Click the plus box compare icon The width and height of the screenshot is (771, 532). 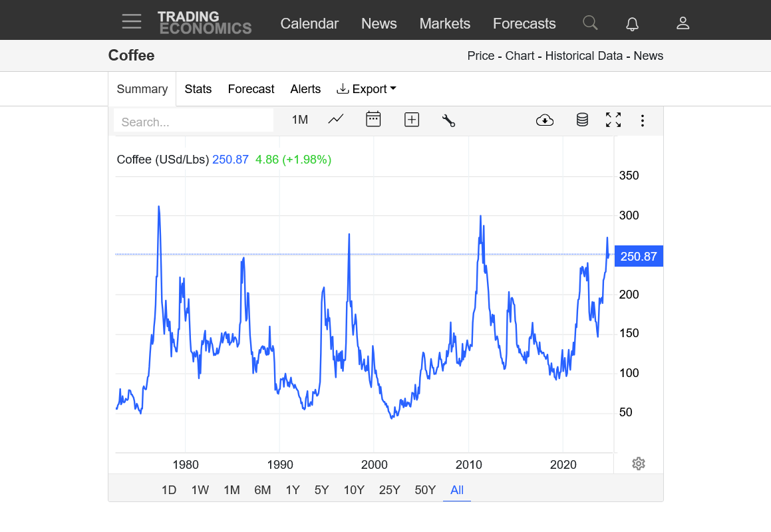tap(412, 120)
